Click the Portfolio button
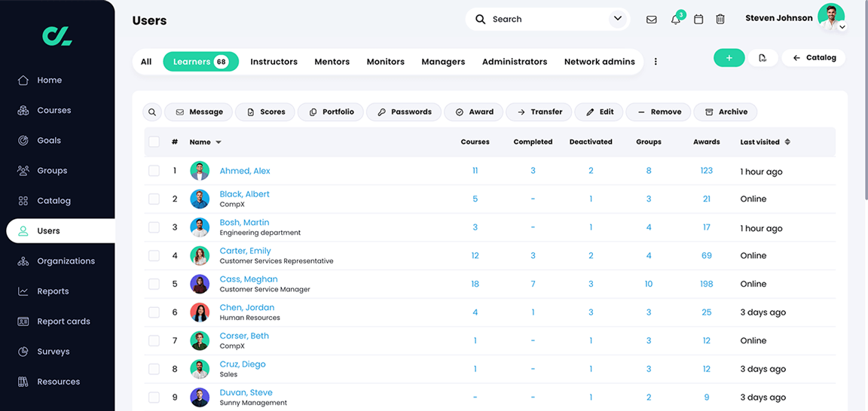The height and width of the screenshot is (411, 868). (331, 111)
